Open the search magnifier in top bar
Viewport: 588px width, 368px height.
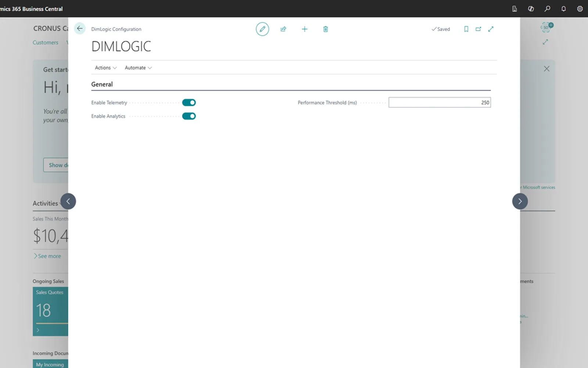point(547,8)
